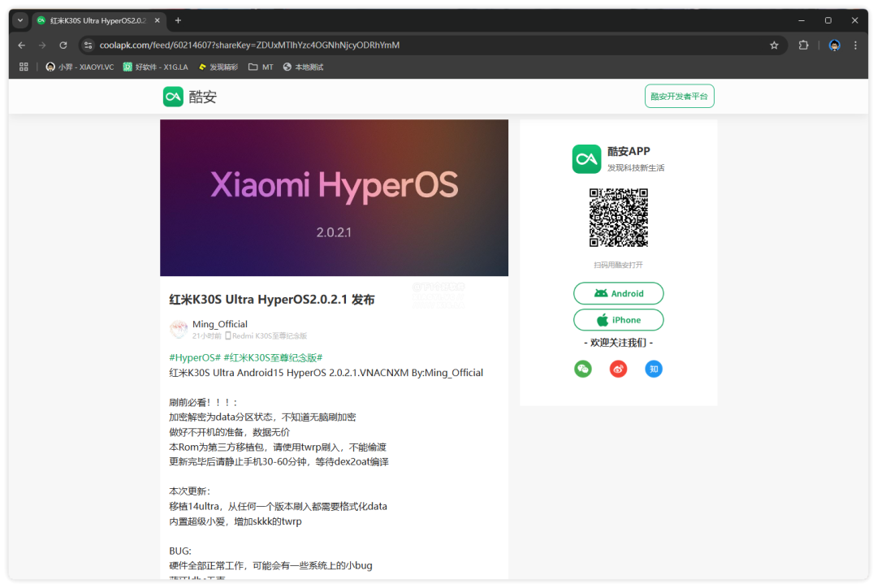The image size is (877, 588).
Task: Open the Weibo social icon
Action: pyautogui.click(x=618, y=370)
